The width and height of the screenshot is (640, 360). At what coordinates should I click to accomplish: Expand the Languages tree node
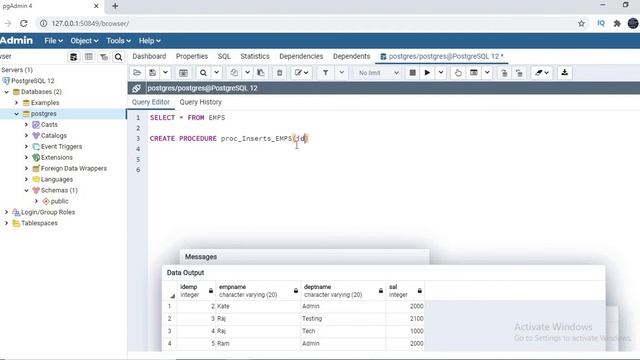(x=27, y=179)
